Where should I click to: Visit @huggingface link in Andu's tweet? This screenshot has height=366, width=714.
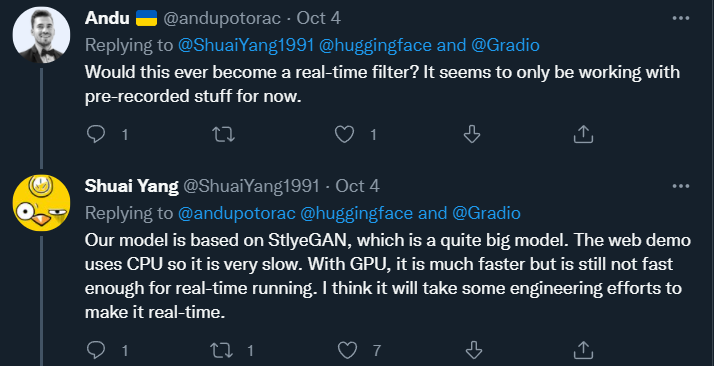point(375,45)
